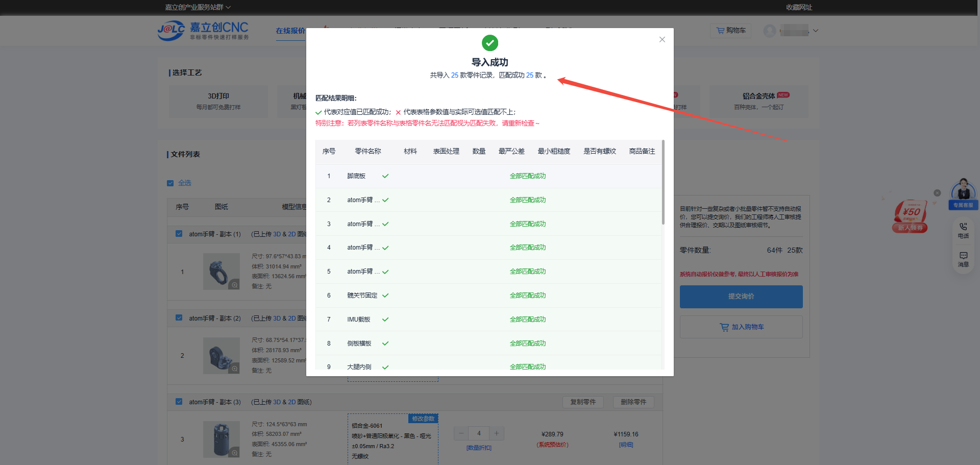Expand the 嘉立创产业服务站群 dropdown

pyautogui.click(x=198, y=7)
